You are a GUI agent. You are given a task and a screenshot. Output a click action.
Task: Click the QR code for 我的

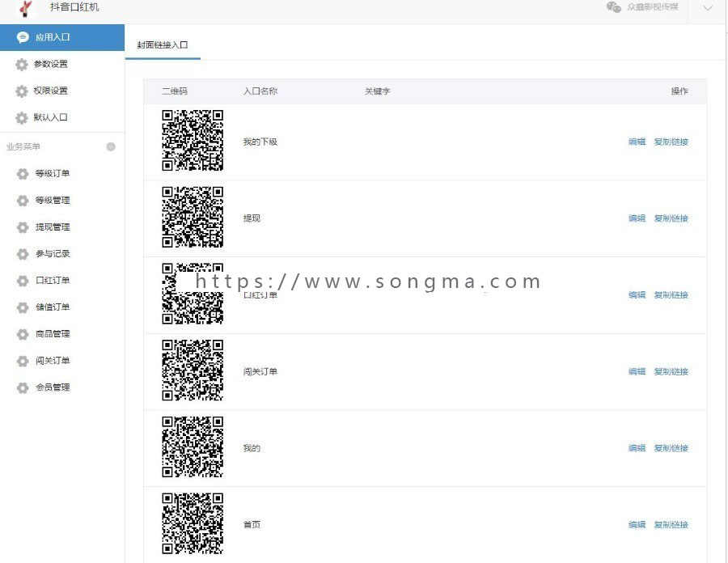(x=193, y=447)
